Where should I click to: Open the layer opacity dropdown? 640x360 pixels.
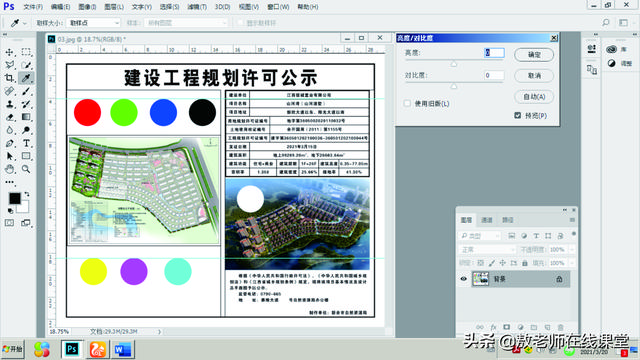click(x=562, y=249)
